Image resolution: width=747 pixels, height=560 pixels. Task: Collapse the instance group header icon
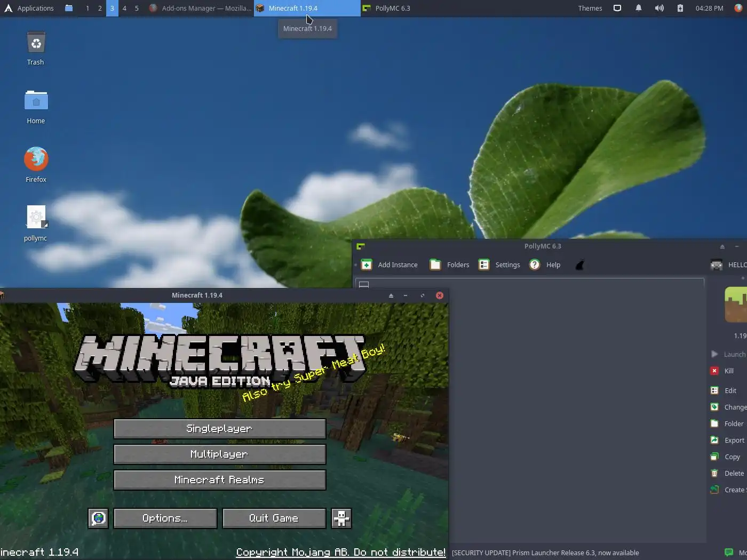coord(364,284)
